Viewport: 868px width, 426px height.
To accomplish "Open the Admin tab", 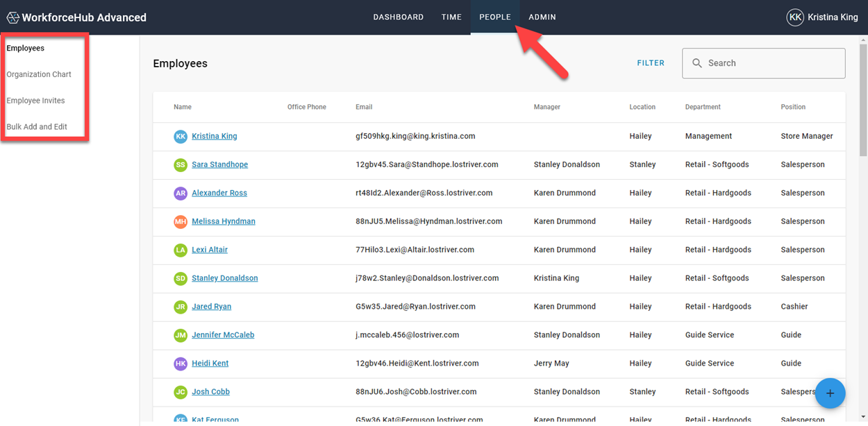I will click(542, 17).
